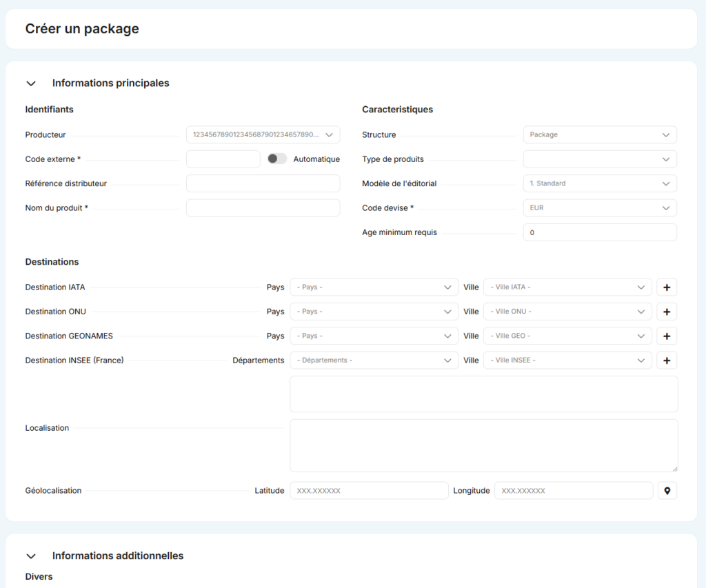This screenshot has height=588, width=706.
Task: Choose a country in Destination IATA Pays
Action: pyautogui.click(x=374, y=287)
